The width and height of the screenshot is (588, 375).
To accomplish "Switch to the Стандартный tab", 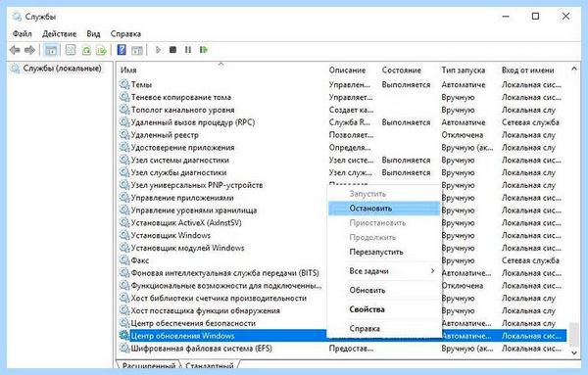I will pyautogui.click(x=210, y=365).
